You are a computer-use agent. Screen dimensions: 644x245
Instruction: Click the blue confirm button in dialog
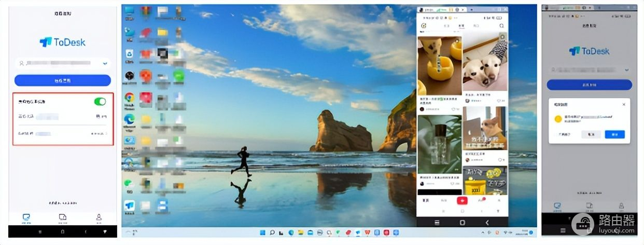pos(615,134)
